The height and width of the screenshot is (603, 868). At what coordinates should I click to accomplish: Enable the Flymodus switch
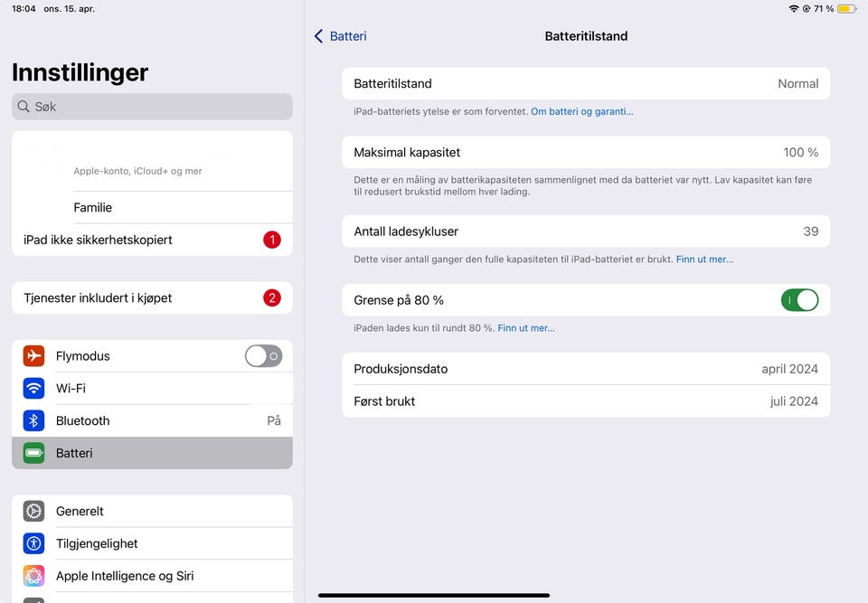click(x=263, y=356)
